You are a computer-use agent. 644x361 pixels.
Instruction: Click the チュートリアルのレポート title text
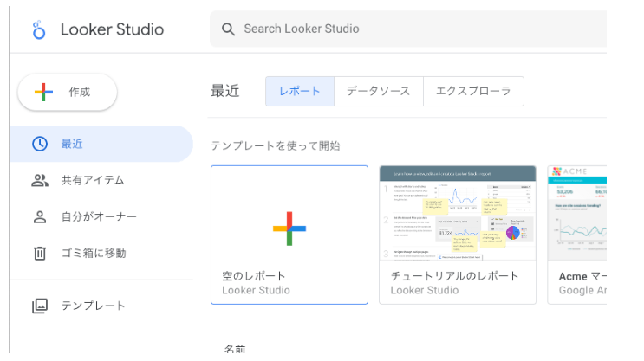coord(455,276)
